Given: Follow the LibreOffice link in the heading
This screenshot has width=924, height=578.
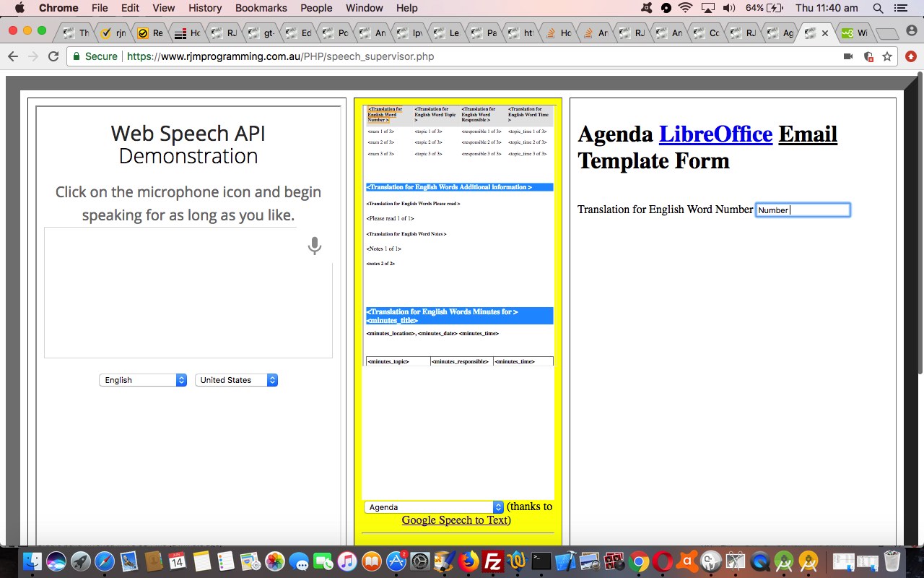Looking at the screenshot, I should 715,134.
